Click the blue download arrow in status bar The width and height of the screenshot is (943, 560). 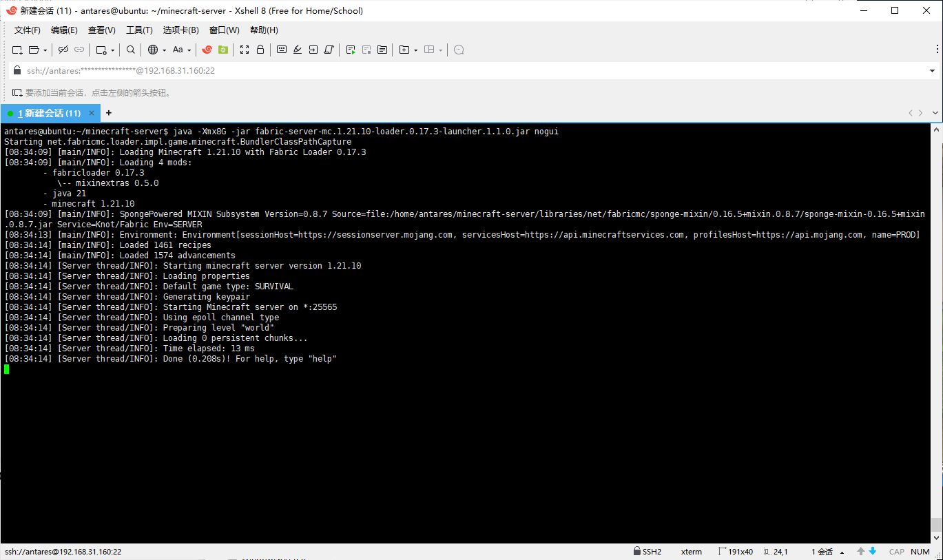pyautogui.click(x=873, y=551)
